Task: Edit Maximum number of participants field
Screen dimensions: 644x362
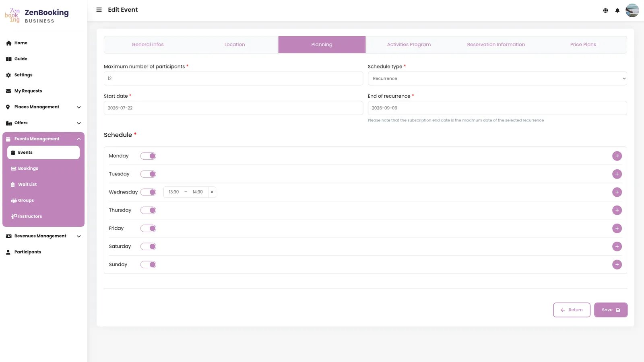Action: tap(233, 78)
